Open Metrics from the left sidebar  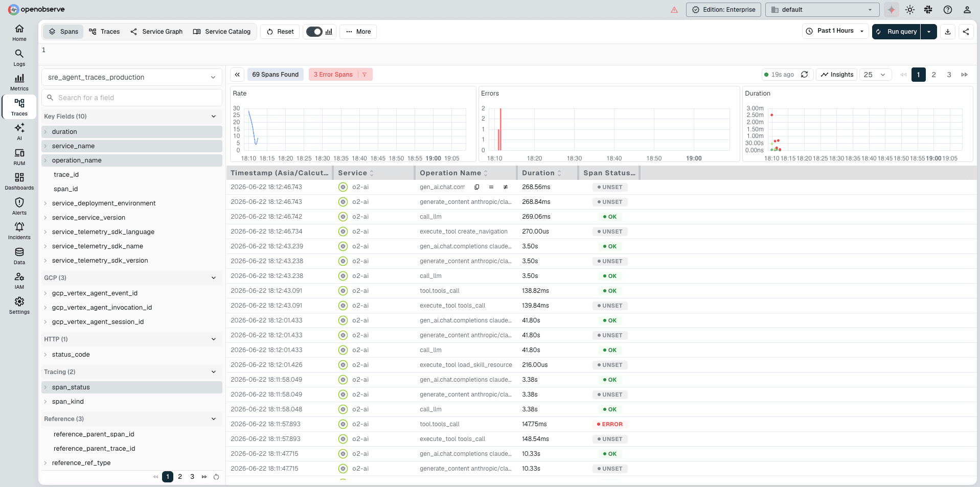point(19,82)
